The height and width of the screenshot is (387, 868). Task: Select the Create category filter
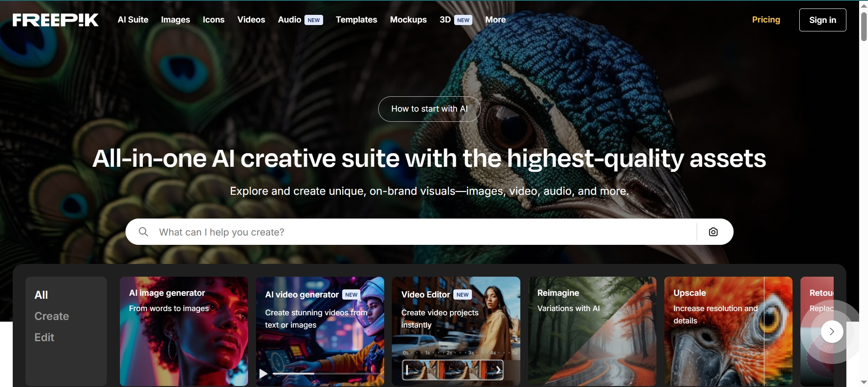52,316
